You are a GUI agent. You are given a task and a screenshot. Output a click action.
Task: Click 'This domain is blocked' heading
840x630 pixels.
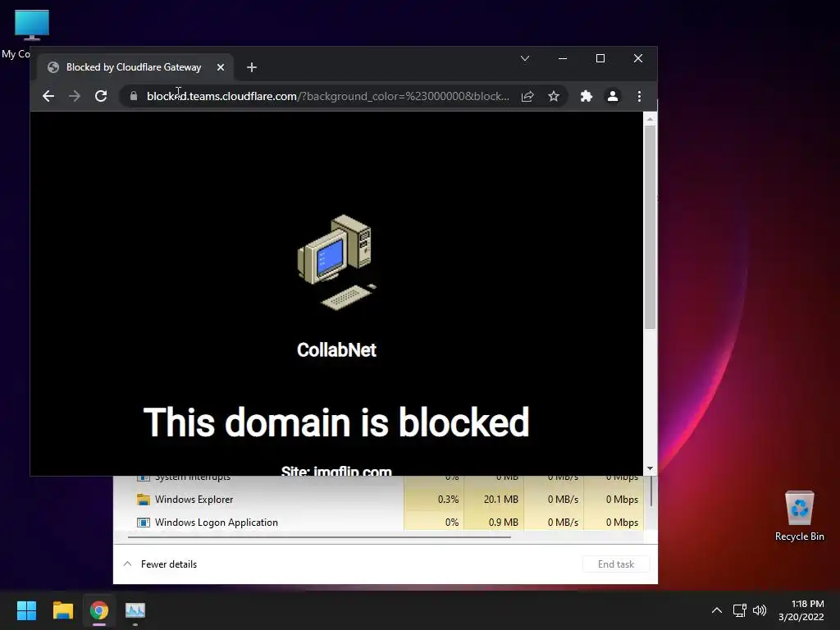336,422
